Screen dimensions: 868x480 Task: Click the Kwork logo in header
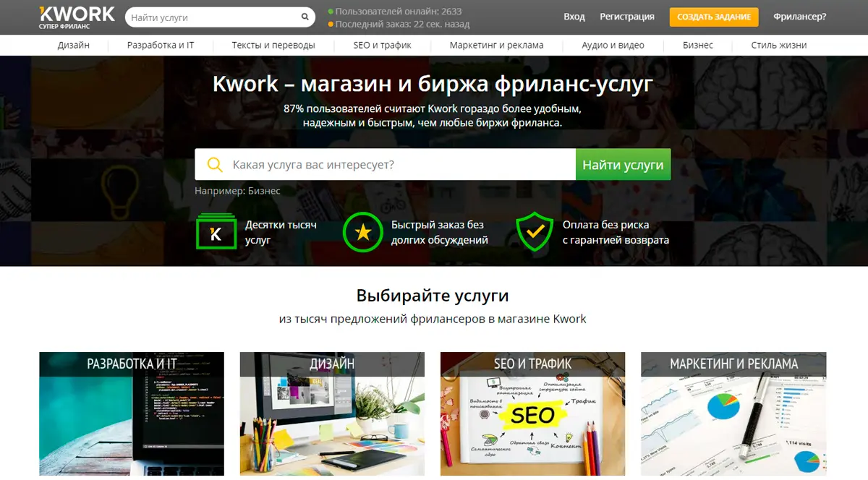pyautogui.click(x=77, y=17)
